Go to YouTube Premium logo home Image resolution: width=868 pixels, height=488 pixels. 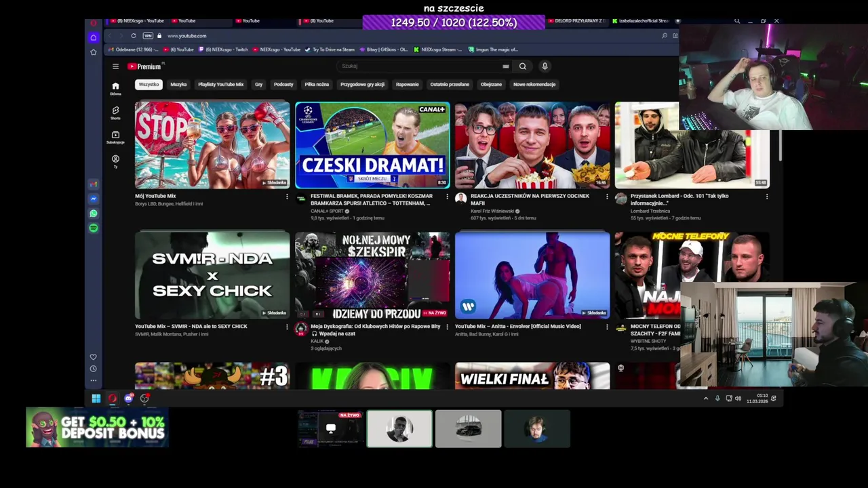coord(146,66)
